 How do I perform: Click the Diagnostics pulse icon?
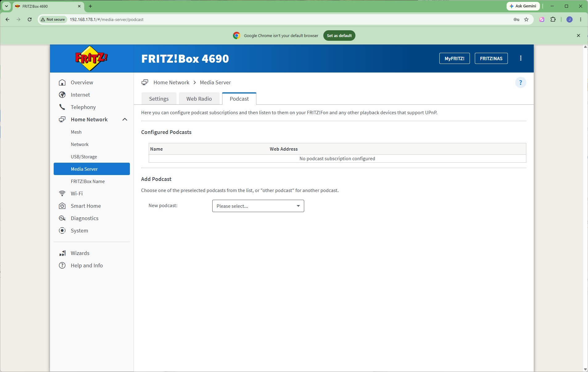pyautogui.click(x=62, y=218)
